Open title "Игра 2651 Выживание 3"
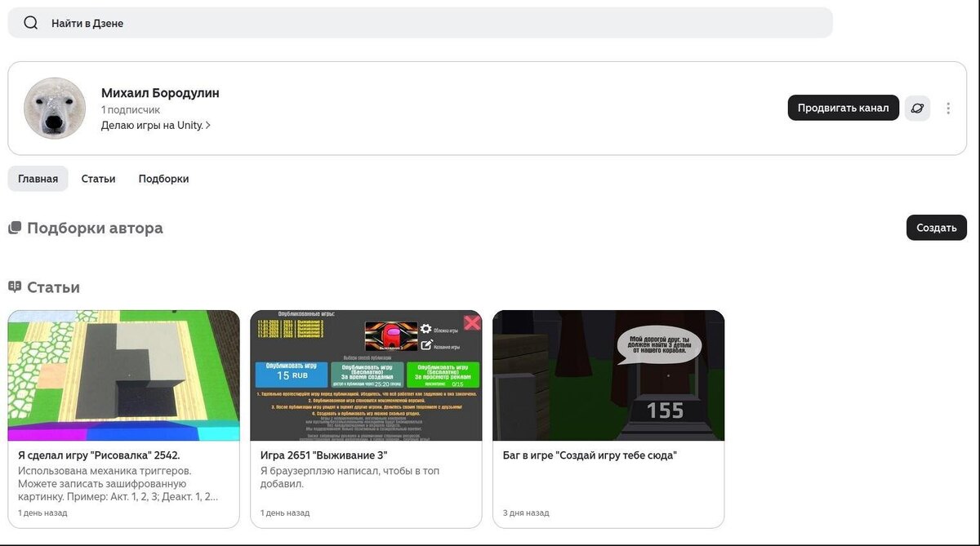980x546 pixels. (323, 455)
